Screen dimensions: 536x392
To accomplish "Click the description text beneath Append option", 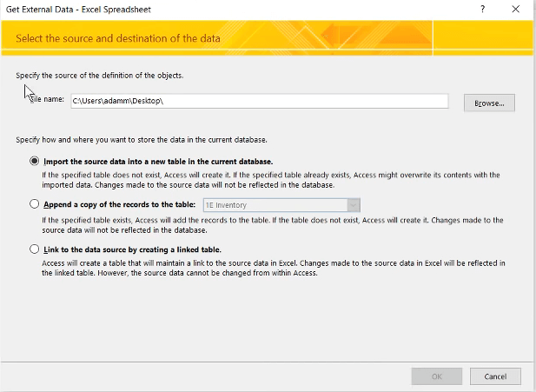I will pos(273,225).
